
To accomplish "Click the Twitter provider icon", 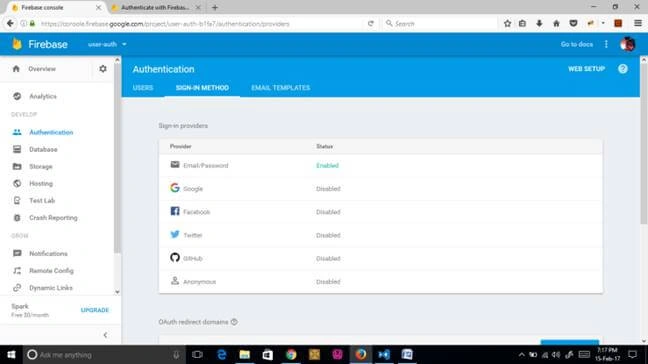I will point(175,234).
